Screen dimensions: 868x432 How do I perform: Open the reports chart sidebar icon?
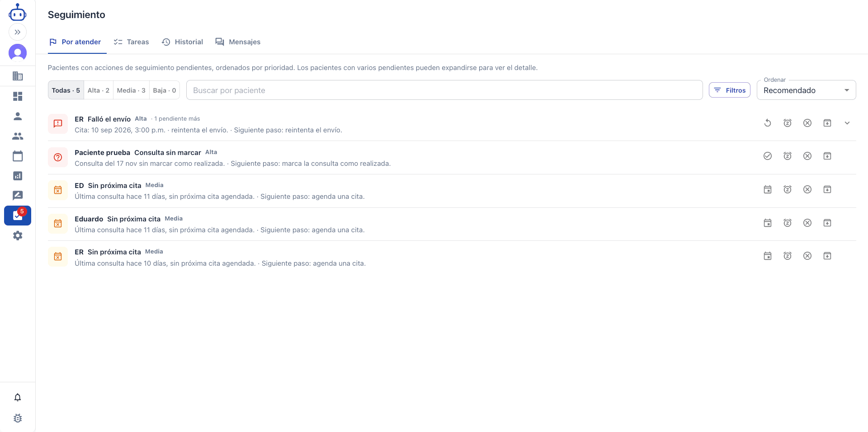tap(18, 176)
